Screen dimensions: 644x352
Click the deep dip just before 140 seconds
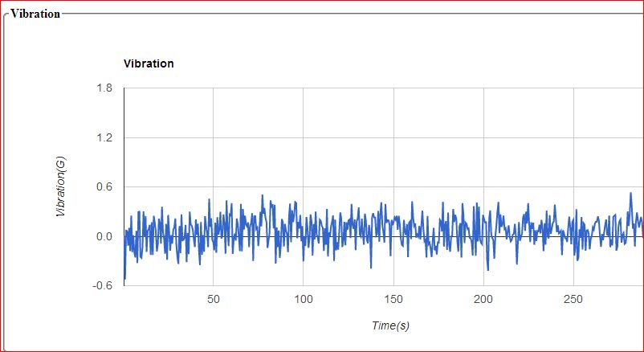[x=371, y=268]
